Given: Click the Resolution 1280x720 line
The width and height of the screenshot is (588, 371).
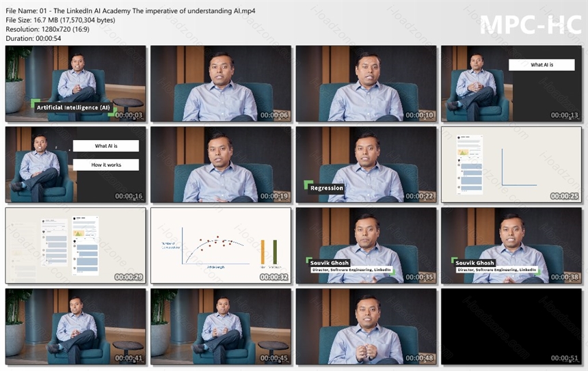Looking at the screenshot, I should (x=48, y=29).
